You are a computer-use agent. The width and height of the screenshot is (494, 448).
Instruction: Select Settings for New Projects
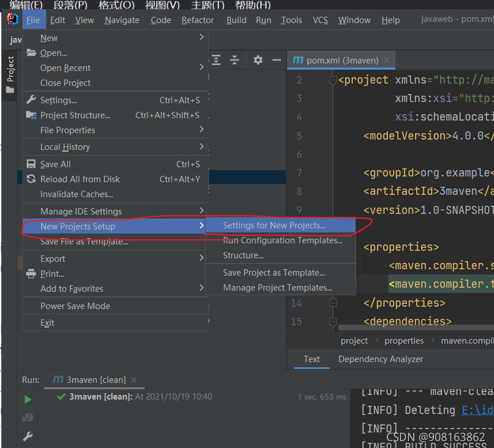pos(280,225)
